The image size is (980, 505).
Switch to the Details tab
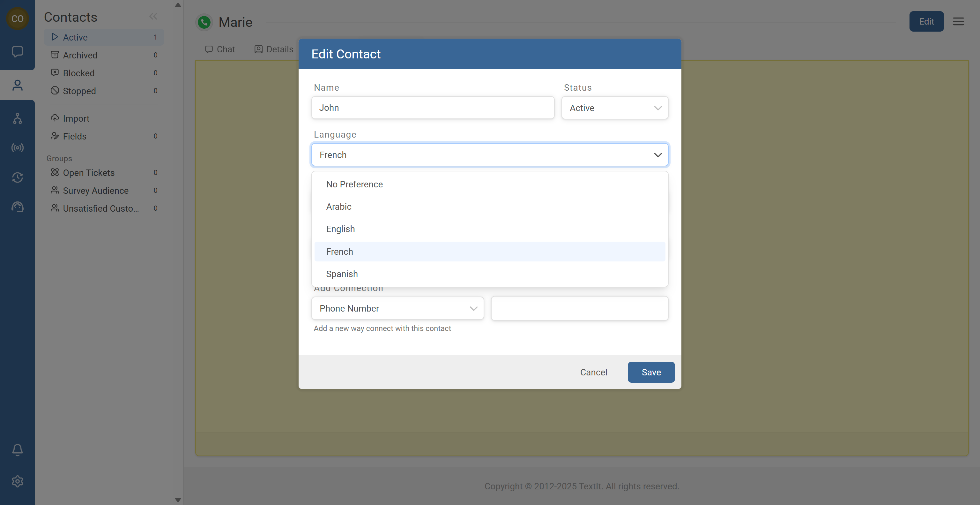pyautogui.click(x=273, y=49)
